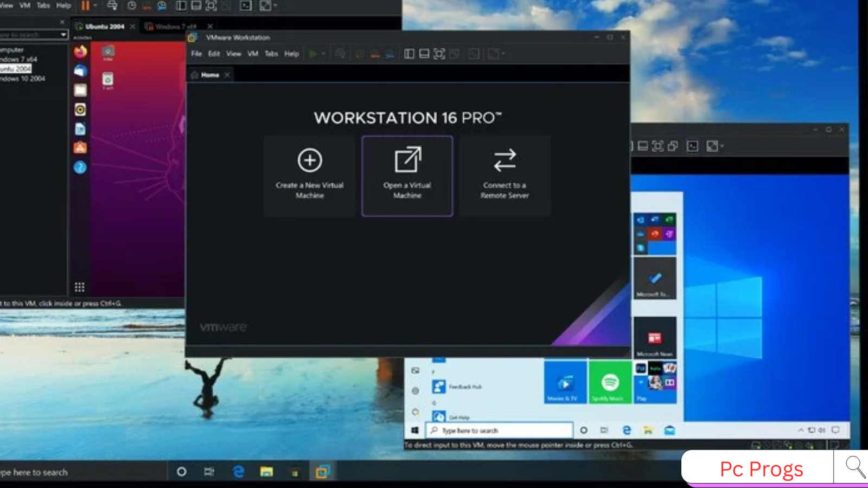Open File Explorer from host taskbar
Image resolution: width=868 pixels, height=488 pixels.
coord(266,472)
